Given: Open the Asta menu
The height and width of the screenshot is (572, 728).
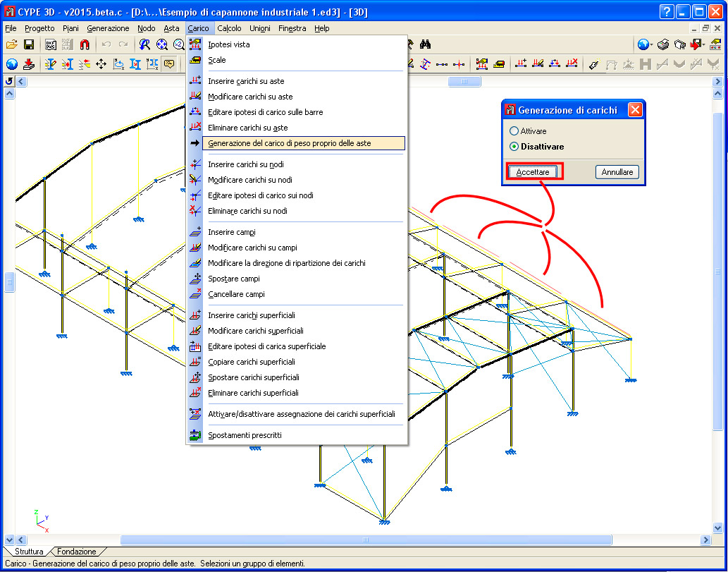Looking at the screenshot, I should click(x=171, y=28).
